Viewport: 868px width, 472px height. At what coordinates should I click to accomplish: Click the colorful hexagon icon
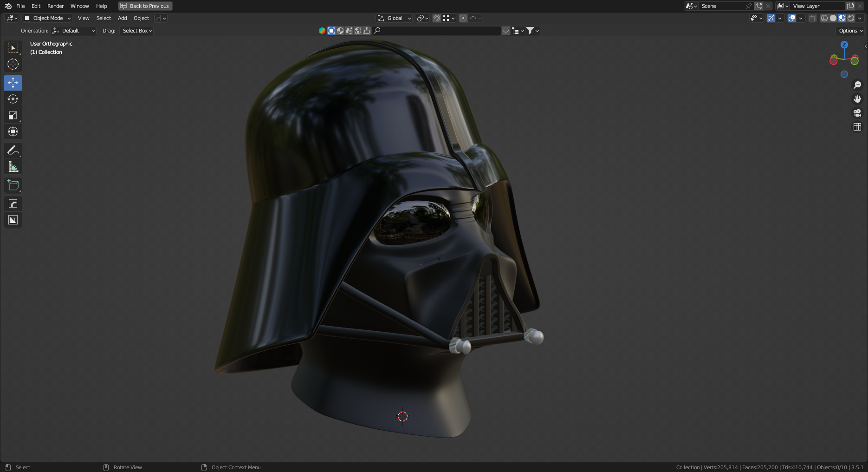(322, 31)
